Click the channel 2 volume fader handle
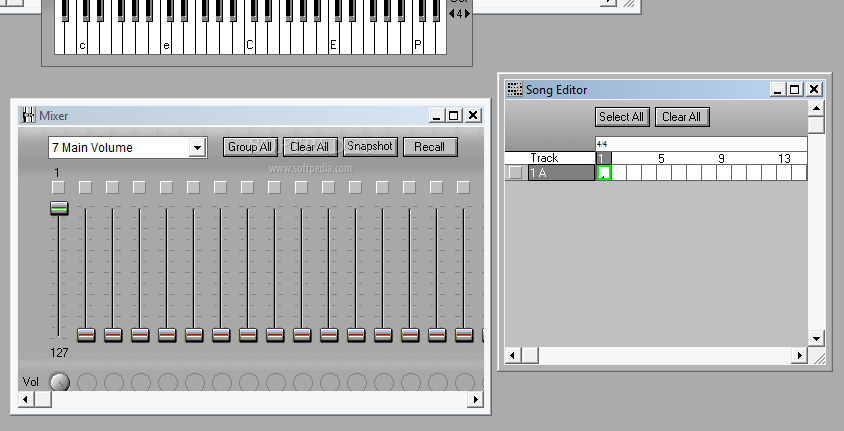844x431 pixels. tap(86, 335)
